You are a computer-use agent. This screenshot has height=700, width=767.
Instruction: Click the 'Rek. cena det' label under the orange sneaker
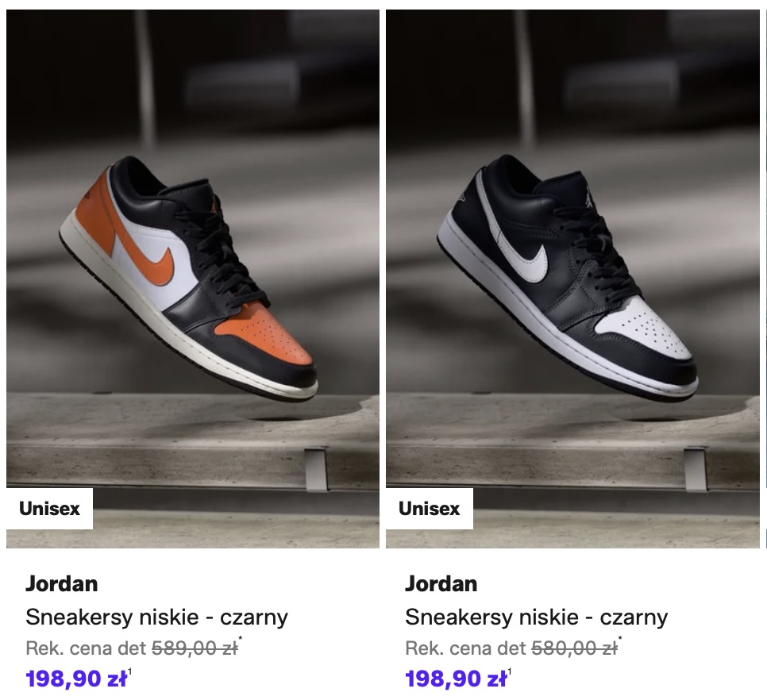click(x=86, y=648)
